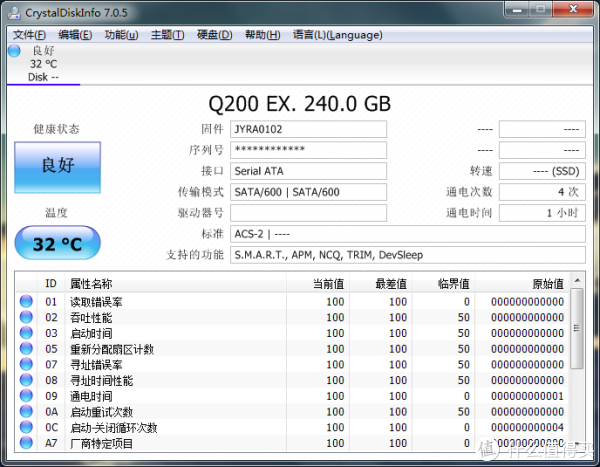Open the 编辑(E) menu

pyautogui.click(x=75, y=35)
